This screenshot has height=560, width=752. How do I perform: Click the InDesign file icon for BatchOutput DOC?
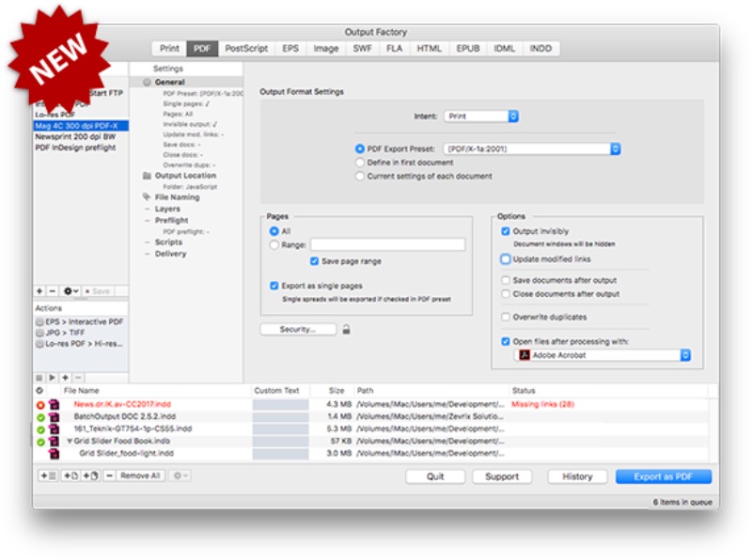pyautogui.click(x=55, y=416)
